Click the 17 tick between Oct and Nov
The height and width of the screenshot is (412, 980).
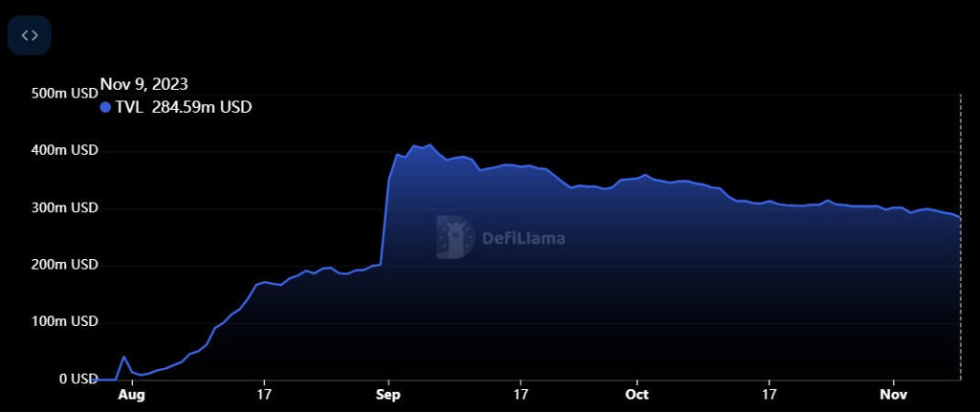pos(768,394)
